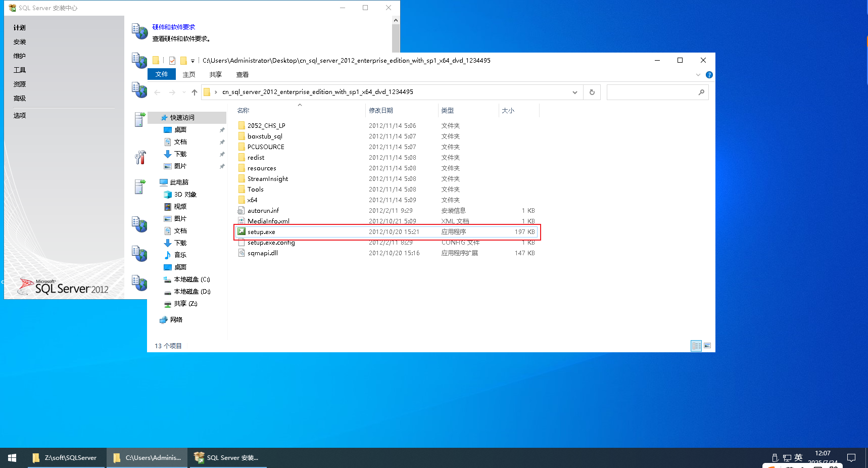Open the notification center icon
The height and width of the screenshot is (468, 868).
point(851,458)
